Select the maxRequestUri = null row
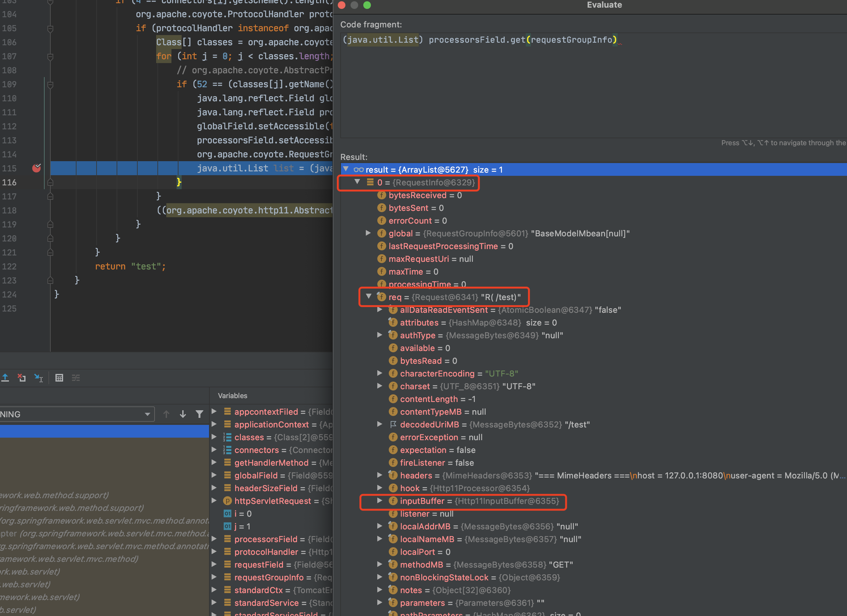Image resolution: width=847 pixels, height=616 pixels. pos(594,259)
